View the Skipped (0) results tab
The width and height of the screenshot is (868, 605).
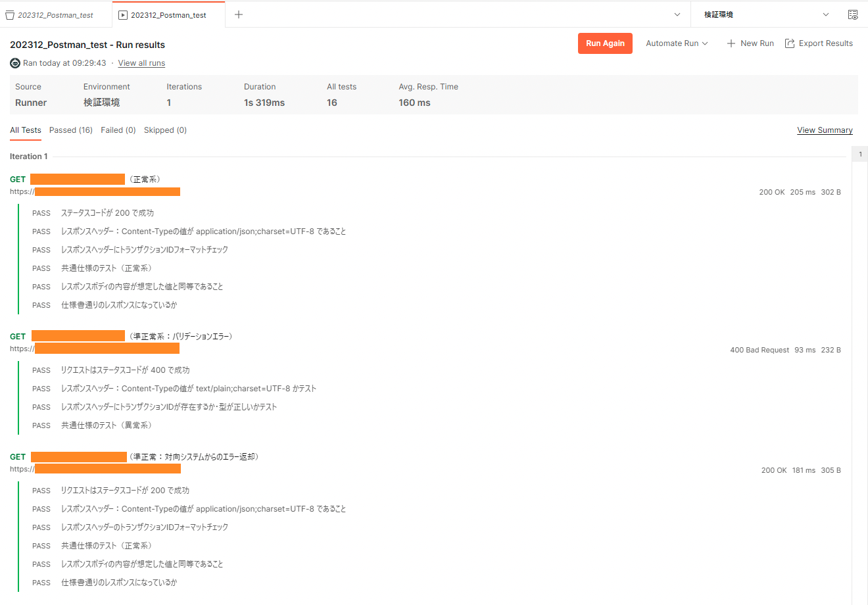(165, 130)
